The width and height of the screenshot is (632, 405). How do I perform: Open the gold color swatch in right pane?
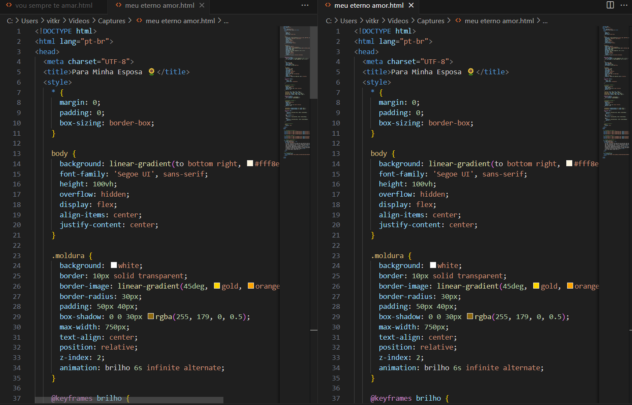coord(536,286)
